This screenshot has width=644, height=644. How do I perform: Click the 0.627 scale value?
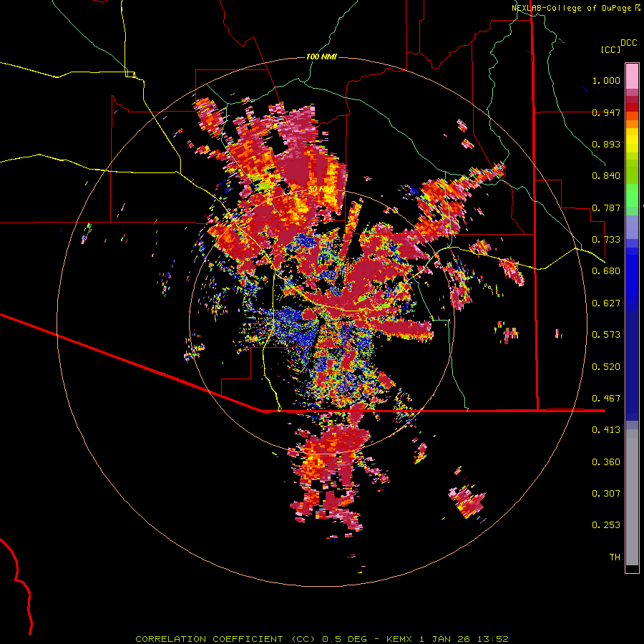tap(606, 303)
